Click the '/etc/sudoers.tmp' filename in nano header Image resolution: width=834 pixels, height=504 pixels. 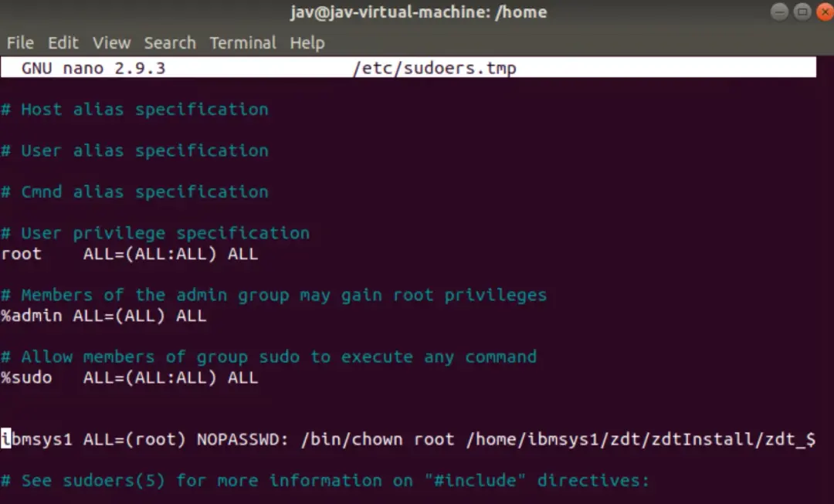435,68
